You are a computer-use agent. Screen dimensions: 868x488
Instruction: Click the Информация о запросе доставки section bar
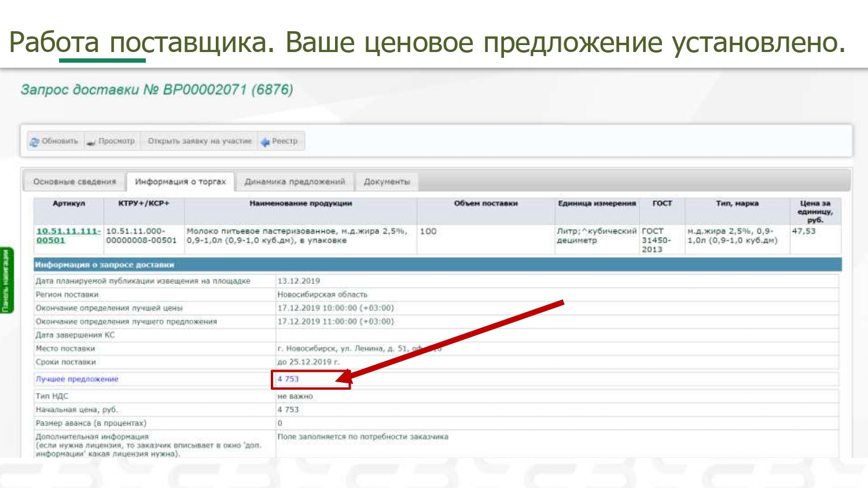[437, 265]
